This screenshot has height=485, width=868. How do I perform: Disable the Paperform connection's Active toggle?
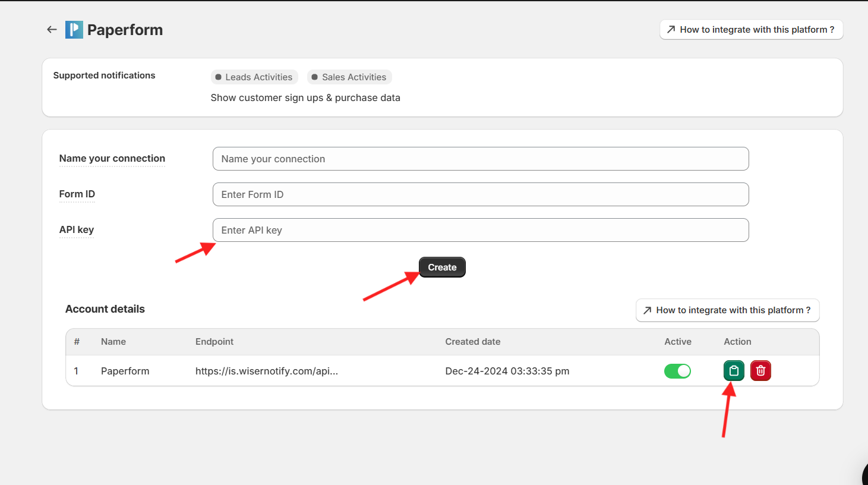point(677,371)
